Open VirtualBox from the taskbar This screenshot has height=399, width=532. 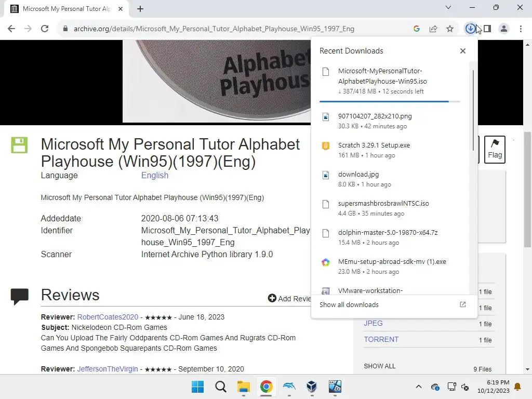[x=312, y=387]
